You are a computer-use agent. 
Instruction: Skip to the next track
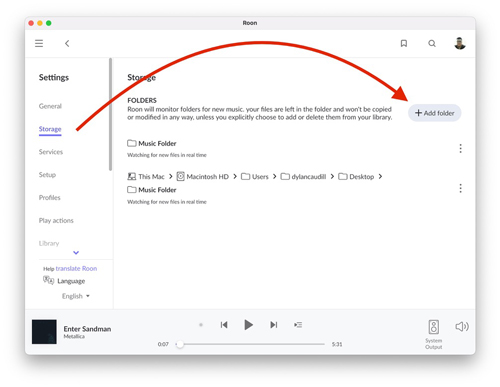(x=274, y=325)
